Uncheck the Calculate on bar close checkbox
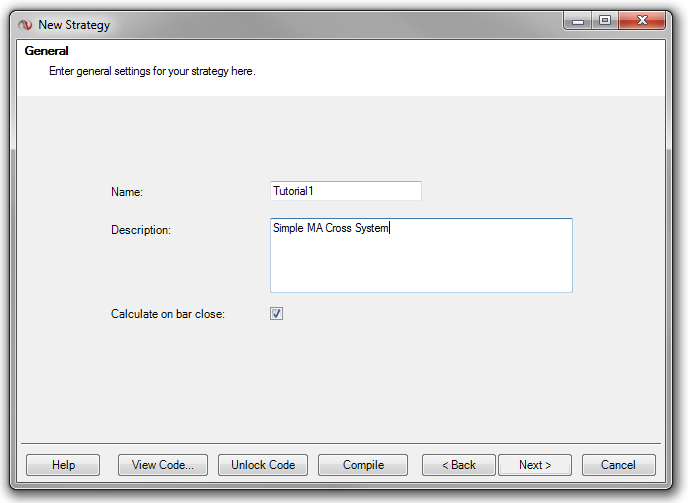The height and width of the screenshot is (503, 688). pyautogui.click(x=277, y=314)
